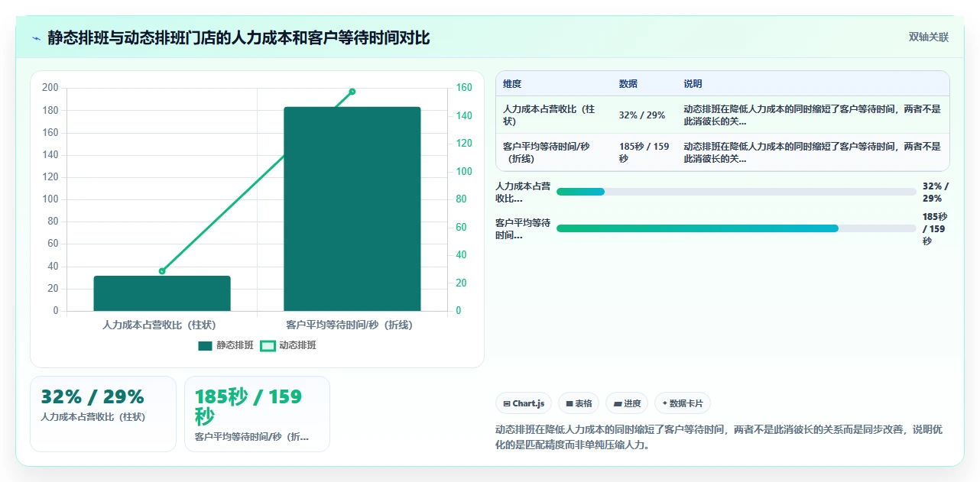Click the top line point near 160
This screenshot has width=980, height=482.
click(x=352, y=92)
